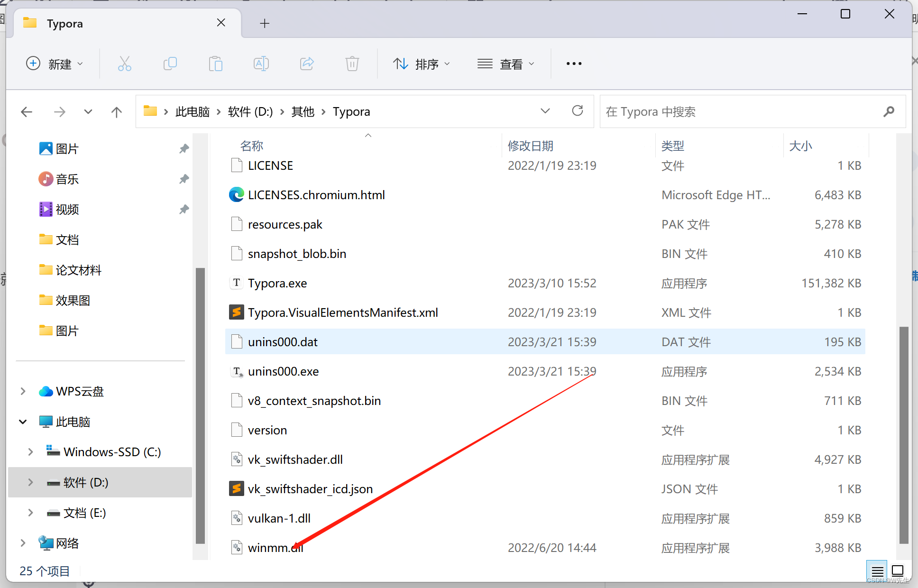Click the winmm.dll file icon
The height and width of the screenshot is (588, 918).
coord(236,548)
